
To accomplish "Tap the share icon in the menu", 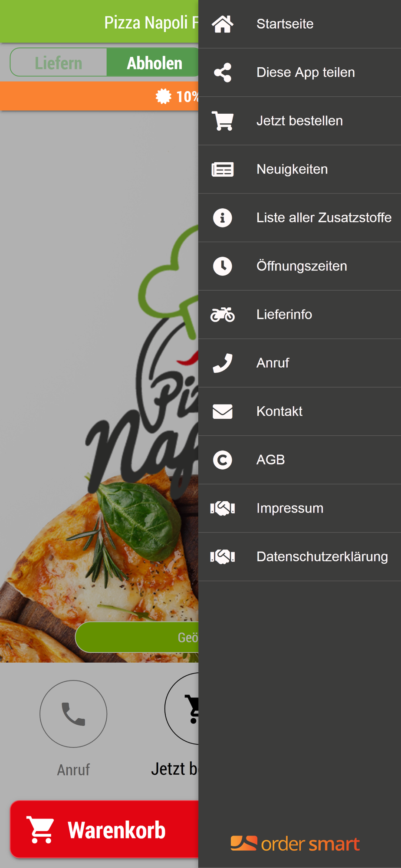I will [x=223, y=72].
